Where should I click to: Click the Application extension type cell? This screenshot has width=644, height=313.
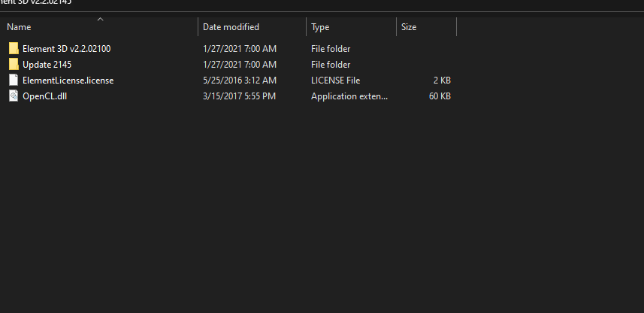coord(349,96)
